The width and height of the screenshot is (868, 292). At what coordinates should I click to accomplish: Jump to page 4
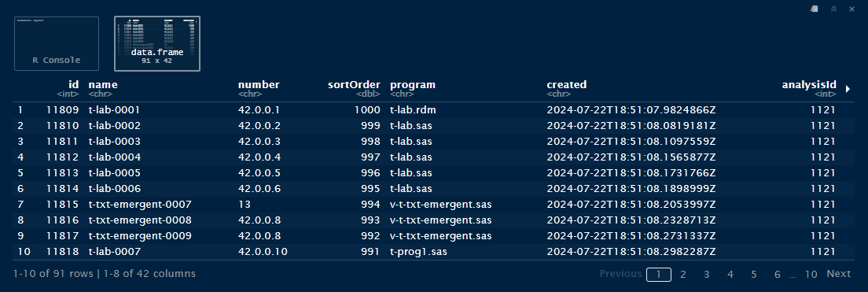coord(730,274)
